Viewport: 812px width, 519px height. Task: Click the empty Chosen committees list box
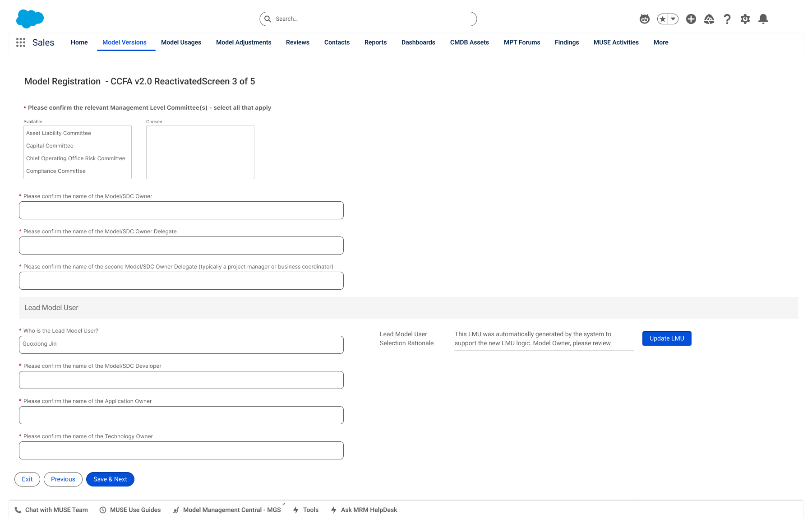click(200, 152)
